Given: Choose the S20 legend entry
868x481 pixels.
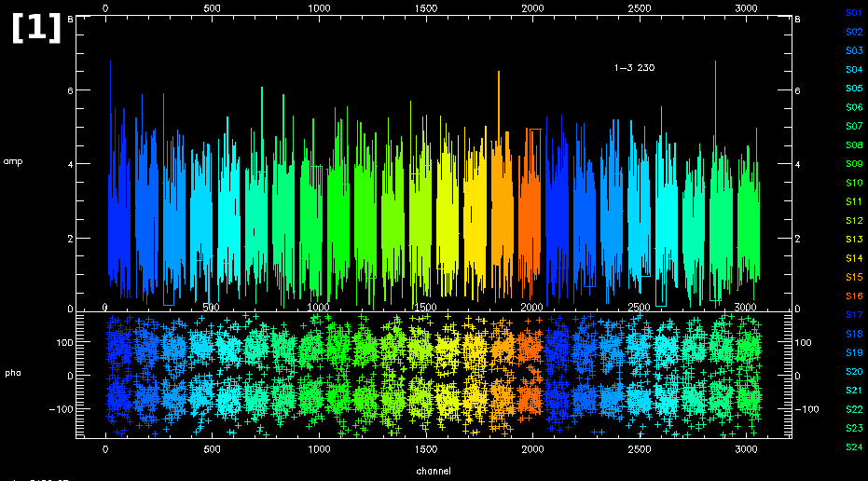Looking at the screenshot, I should coord(853,372).
